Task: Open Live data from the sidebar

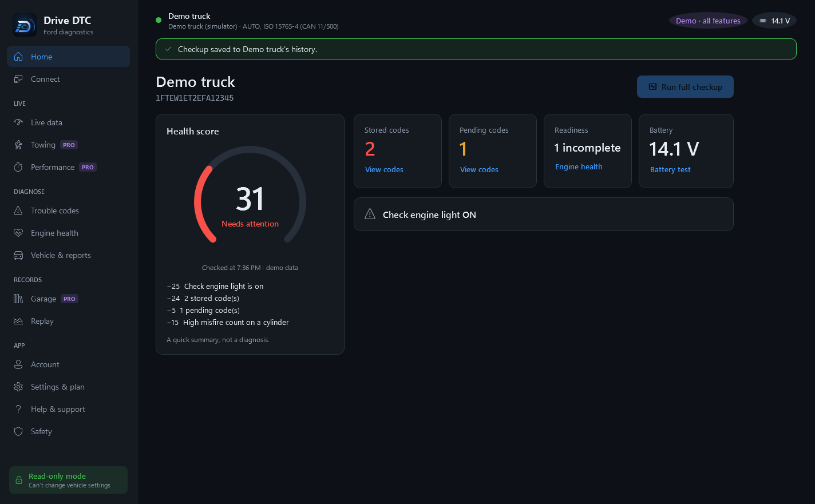Action: (68, 122)
